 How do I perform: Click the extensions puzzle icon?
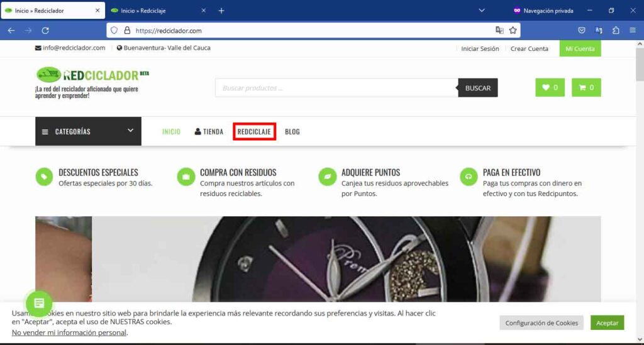(x=616, y=30)
